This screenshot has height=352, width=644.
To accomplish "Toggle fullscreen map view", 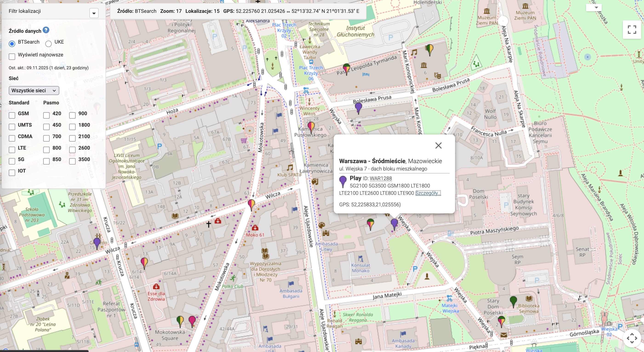I will tap(632, 29).
